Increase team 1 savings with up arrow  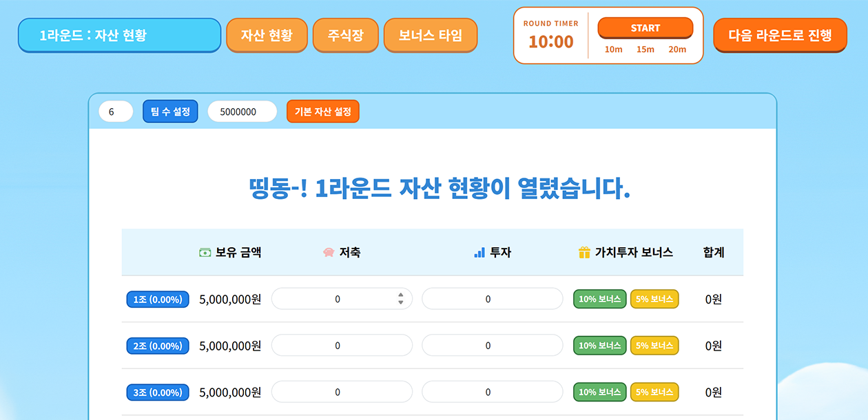[x=401, y=295]
